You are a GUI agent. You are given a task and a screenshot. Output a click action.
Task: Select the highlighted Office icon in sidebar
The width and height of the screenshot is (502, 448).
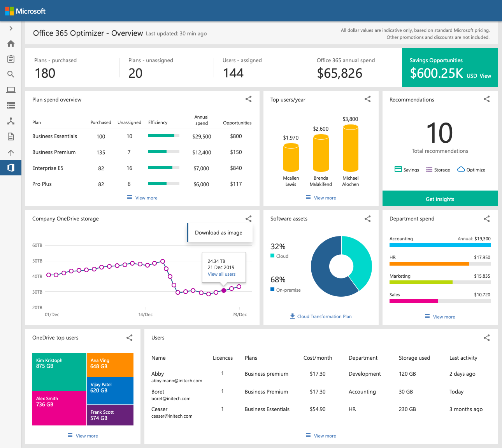click(11, 168)
